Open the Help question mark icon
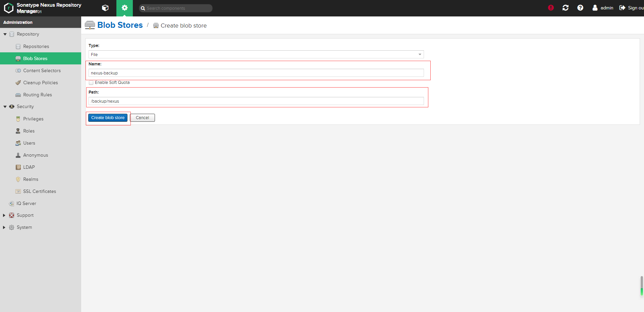This screenshot has width=644, height=312. 580,8
